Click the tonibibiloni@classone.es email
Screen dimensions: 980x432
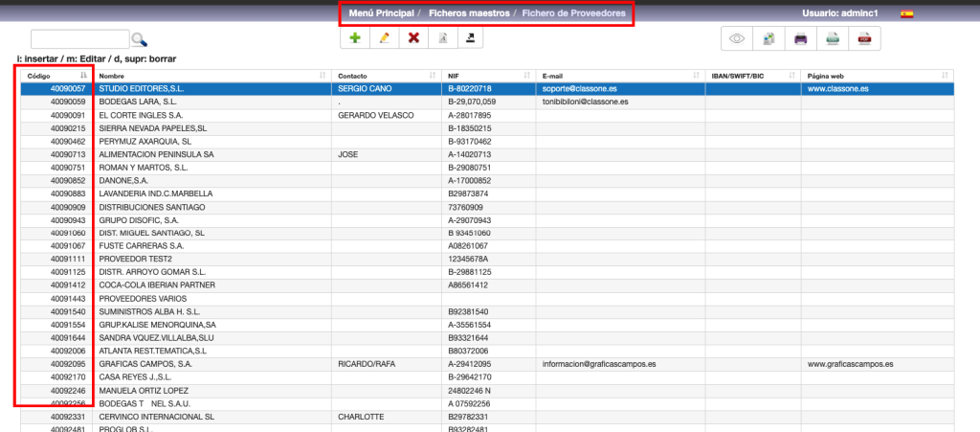click(x=590, y=102)
